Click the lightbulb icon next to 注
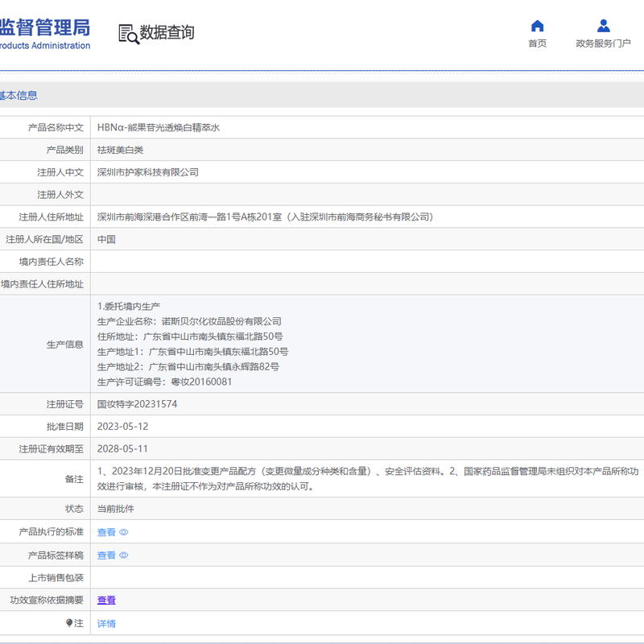Image resolution: width=644 pixels, height=644 pixels. (x=69, y=622)
